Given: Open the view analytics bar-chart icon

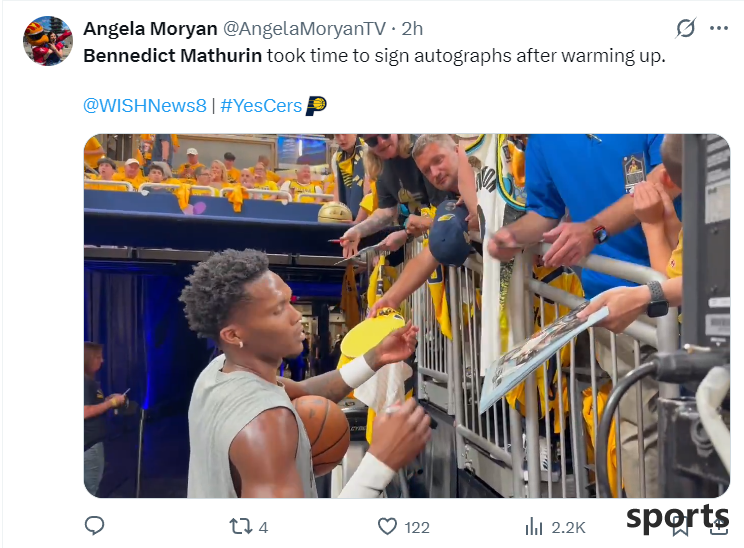Looking at the screenshot, I should pyautogui.click(x=534, y=527).
